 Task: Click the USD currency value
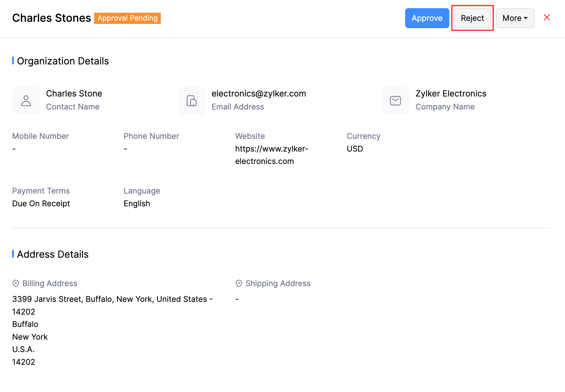tap(355, 149)
